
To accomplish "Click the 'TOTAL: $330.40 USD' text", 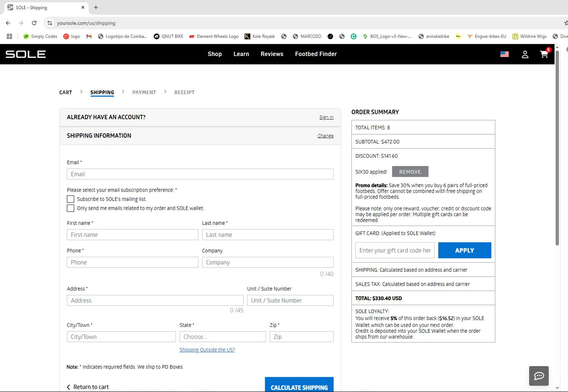I will [x=379, y=298].
